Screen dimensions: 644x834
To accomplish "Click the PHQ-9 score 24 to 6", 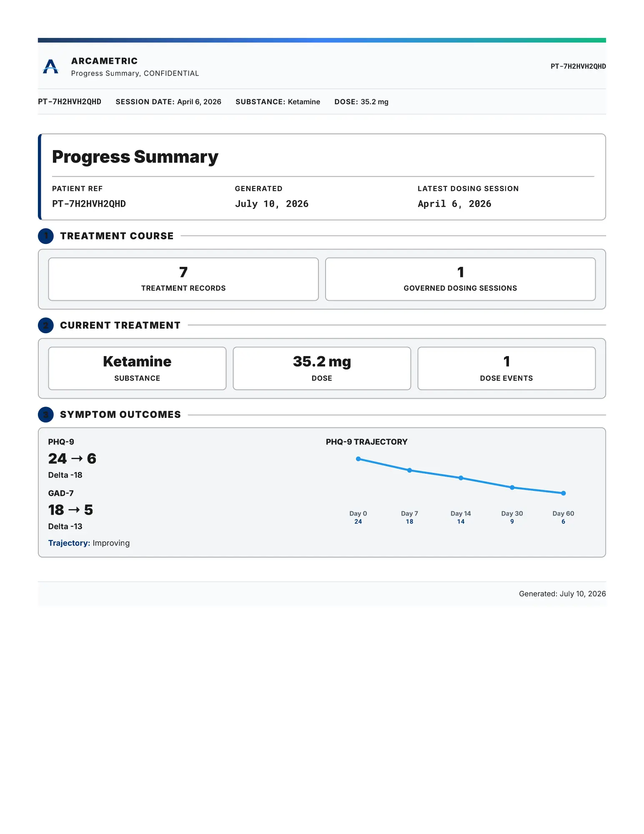I will point(72,459).
